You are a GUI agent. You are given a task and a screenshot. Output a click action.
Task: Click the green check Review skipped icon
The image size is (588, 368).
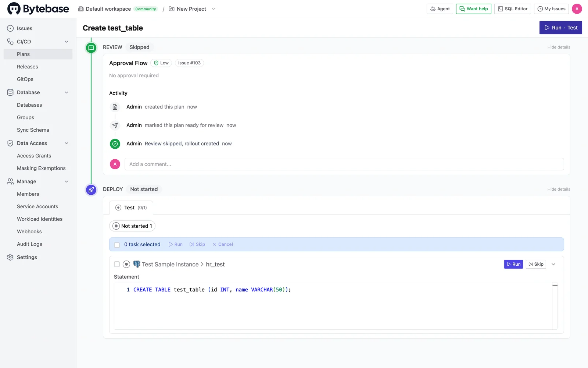[115, 144]
